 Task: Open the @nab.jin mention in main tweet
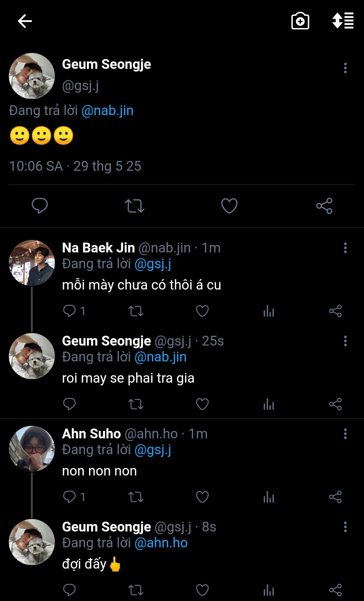[108, 111]
